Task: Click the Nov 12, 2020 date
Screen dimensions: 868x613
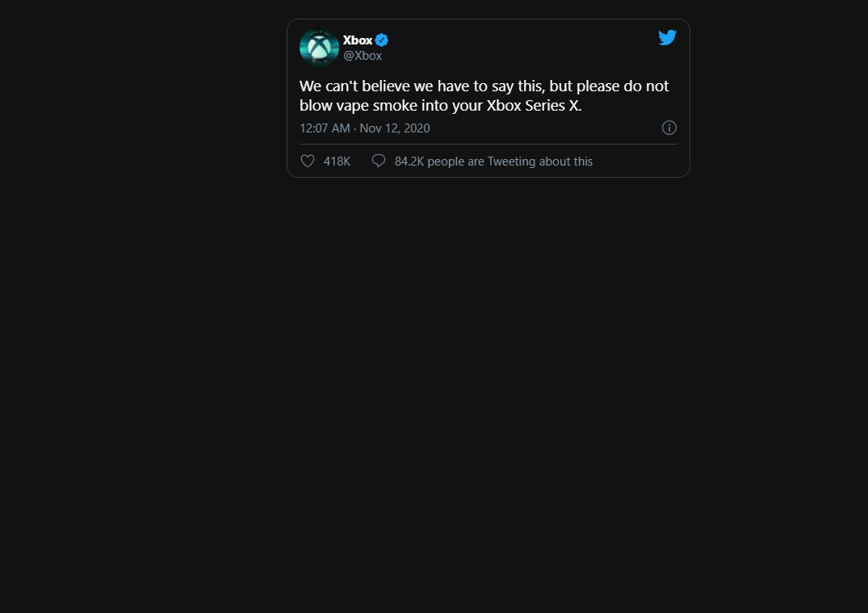Action: (395, 128)
